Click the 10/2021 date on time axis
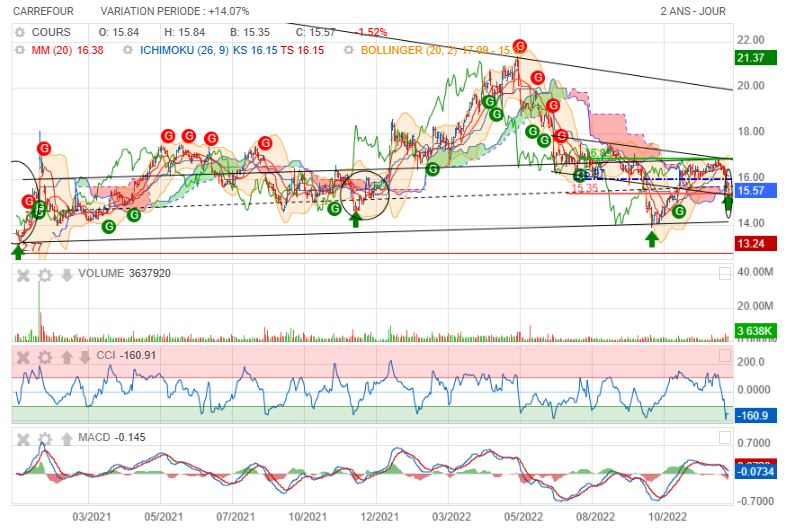This screenshot has width=792, height=530. pos(307,517)
